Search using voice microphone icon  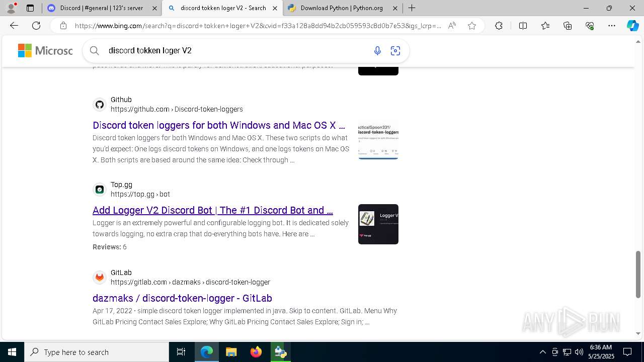tap(377, 50)
